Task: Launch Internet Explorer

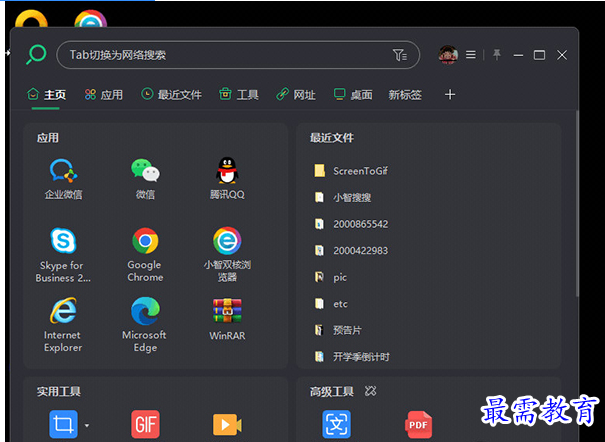Action: point(63,325)
